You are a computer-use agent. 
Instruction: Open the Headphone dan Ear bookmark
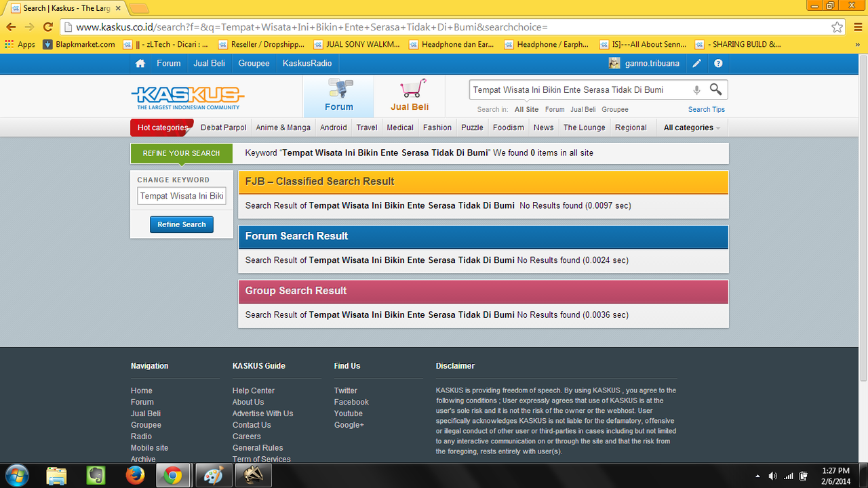click(x=452, y=44)
